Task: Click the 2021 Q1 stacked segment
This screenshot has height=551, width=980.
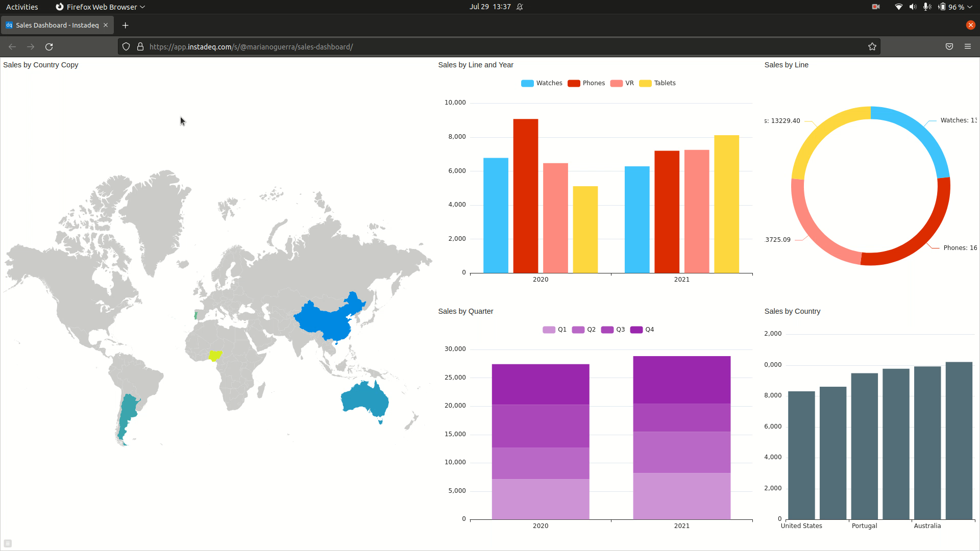Action: click(682, 496)
